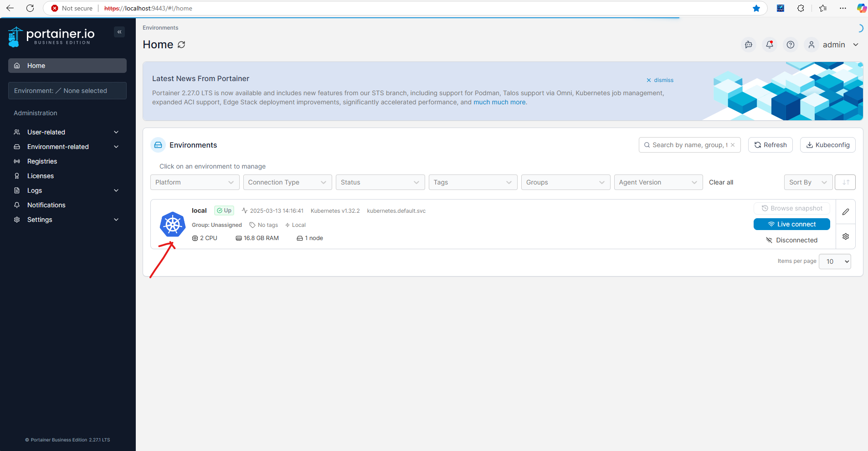Image resolution: width=868 pixels, height=451 pixels.
Task: Open the Status filter dropdown
Action: (x=380, y=182)
